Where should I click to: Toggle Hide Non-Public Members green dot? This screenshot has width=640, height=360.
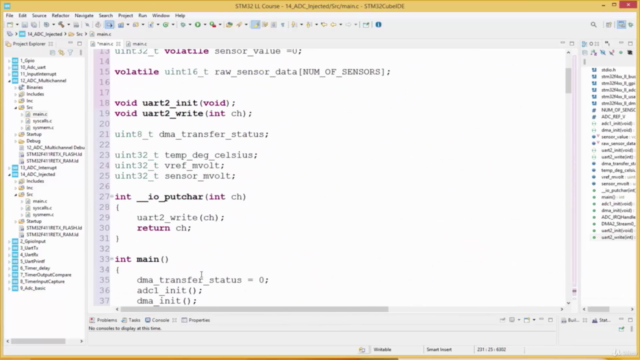[x=621, y=53]
